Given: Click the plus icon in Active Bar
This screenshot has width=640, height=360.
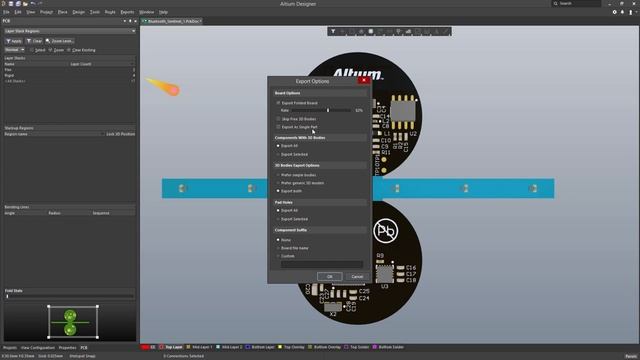Looking at the screenshot, I should click(342, 31).
